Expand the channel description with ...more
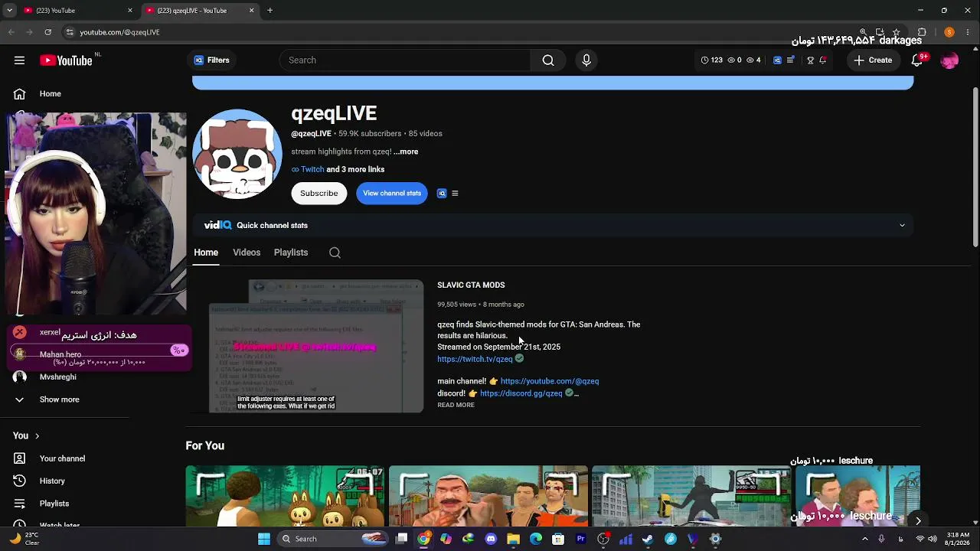The image size is (980, 551). pyautogui.click(x=406, y=152)
